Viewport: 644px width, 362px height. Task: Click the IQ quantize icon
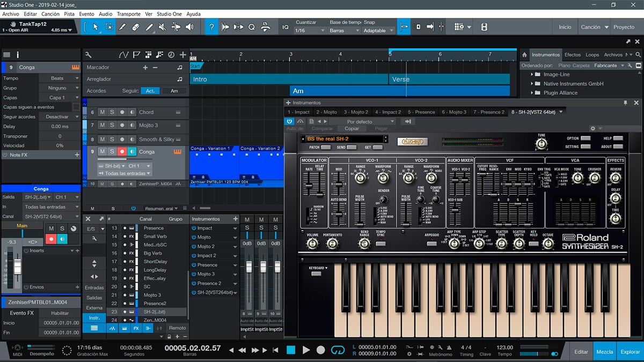(x=286, y=27)
